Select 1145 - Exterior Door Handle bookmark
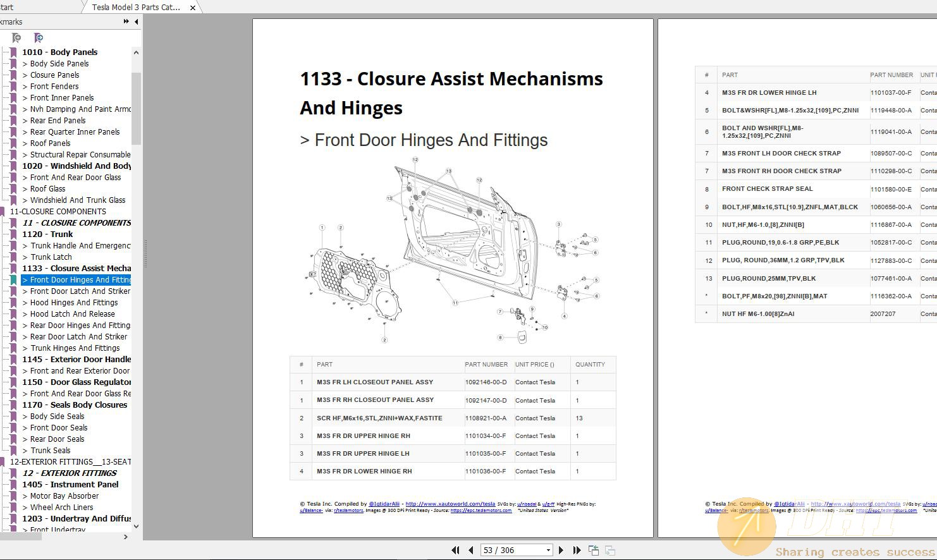The width and height of the screenshot is (937, 560). [x=77, y=360]
